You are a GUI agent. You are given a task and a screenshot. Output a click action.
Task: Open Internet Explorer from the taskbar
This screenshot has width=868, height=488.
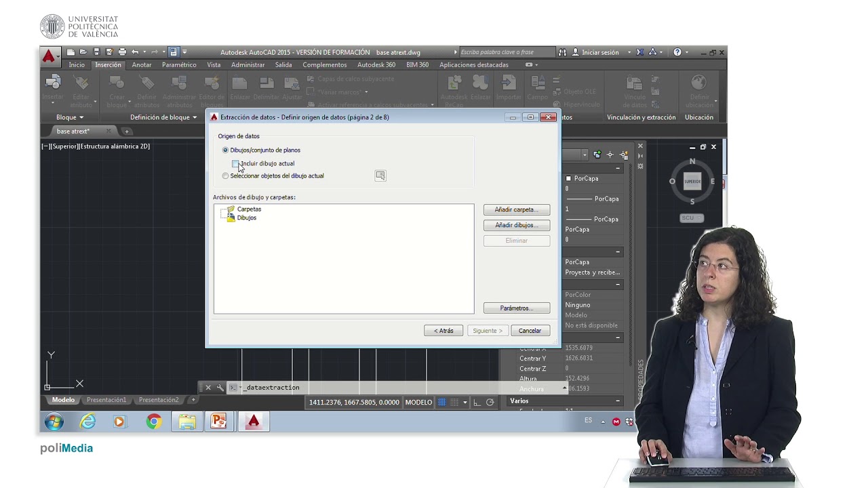click(87, 422)
